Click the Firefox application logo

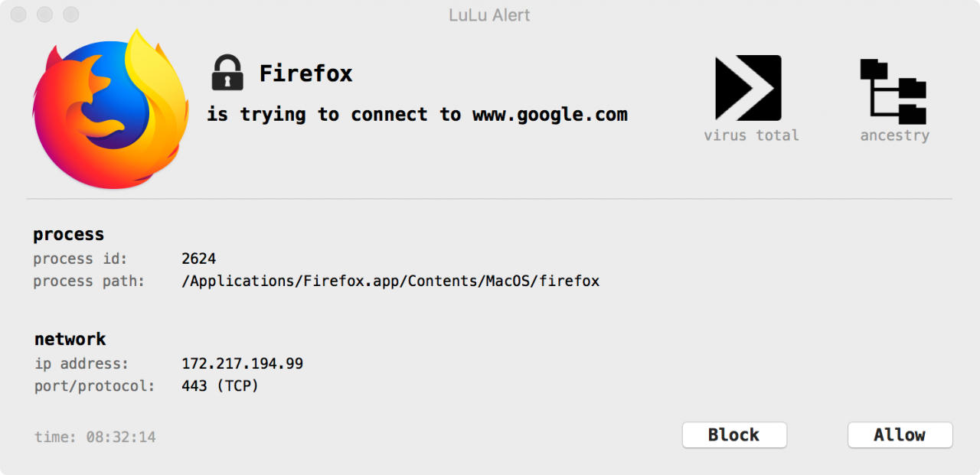[x=110, y=109]
